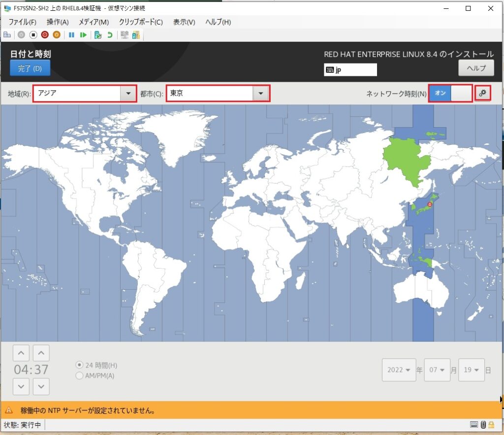Open the year dropdown showing 2022
The width and height of the screenshot is (504, 435).
pos(399,370)
